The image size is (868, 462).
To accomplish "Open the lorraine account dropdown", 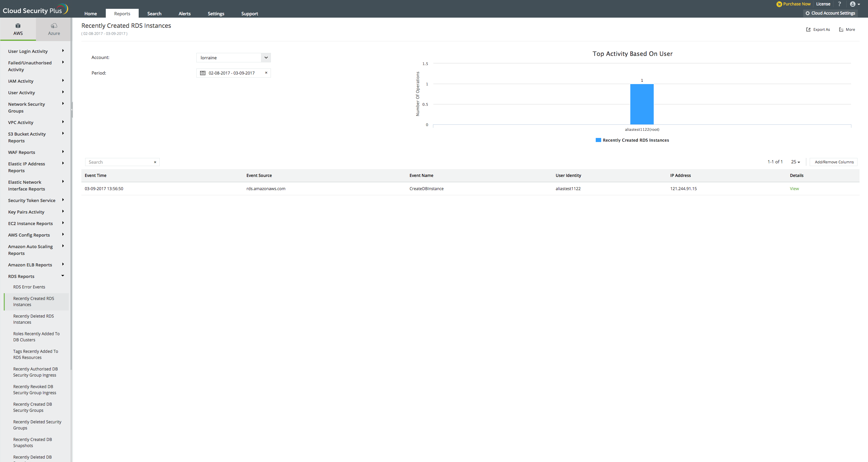I will click(266, 58).
